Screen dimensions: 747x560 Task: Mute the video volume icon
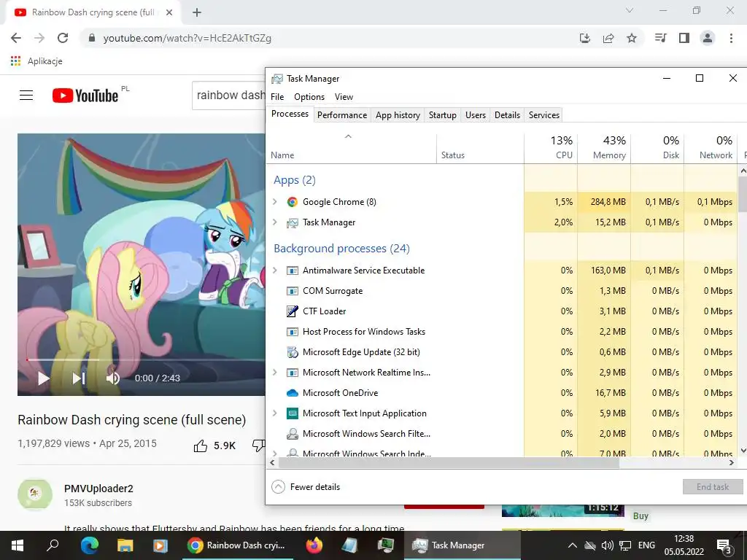113,378
